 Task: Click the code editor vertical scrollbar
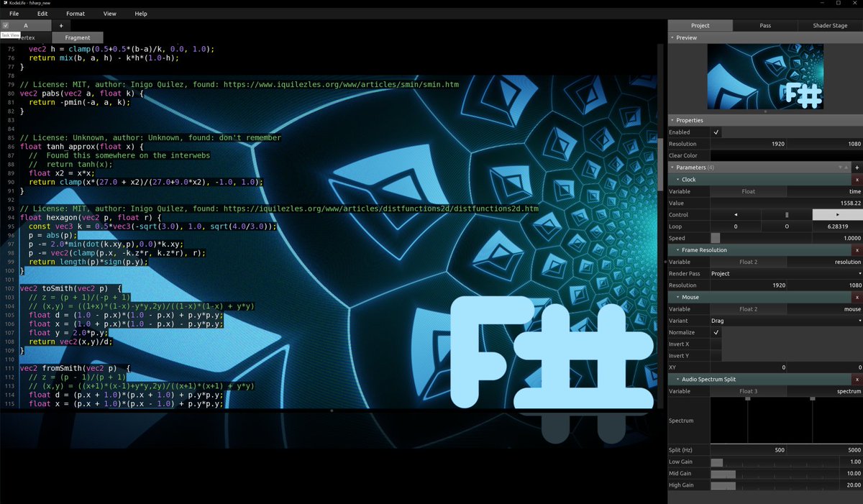660,163
